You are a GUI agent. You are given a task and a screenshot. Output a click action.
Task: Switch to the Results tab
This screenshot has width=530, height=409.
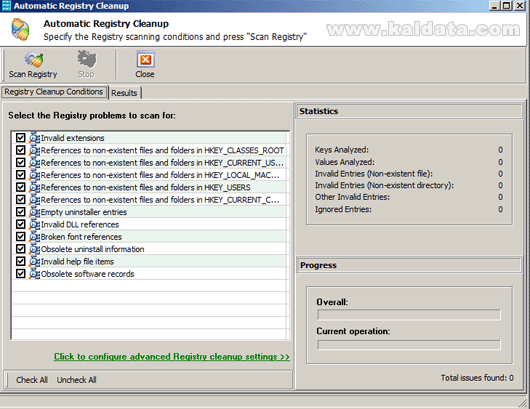click(x=124, y=93)
